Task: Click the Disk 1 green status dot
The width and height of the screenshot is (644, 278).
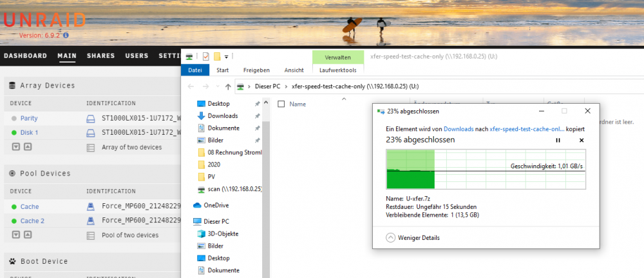Action: click(x=14, y=133)
